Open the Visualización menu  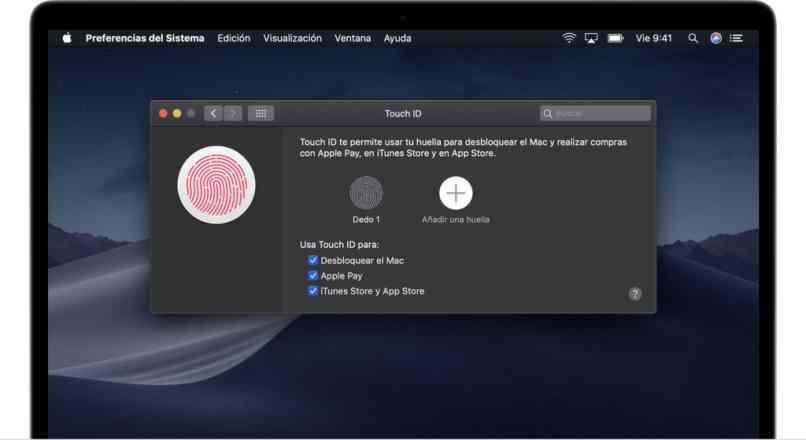[x=292, y=38]
